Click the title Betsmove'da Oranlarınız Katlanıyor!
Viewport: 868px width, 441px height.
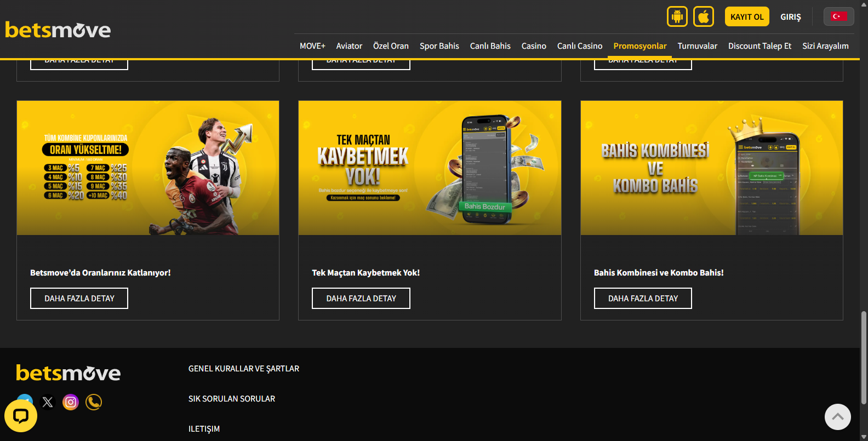coord(100,273)
